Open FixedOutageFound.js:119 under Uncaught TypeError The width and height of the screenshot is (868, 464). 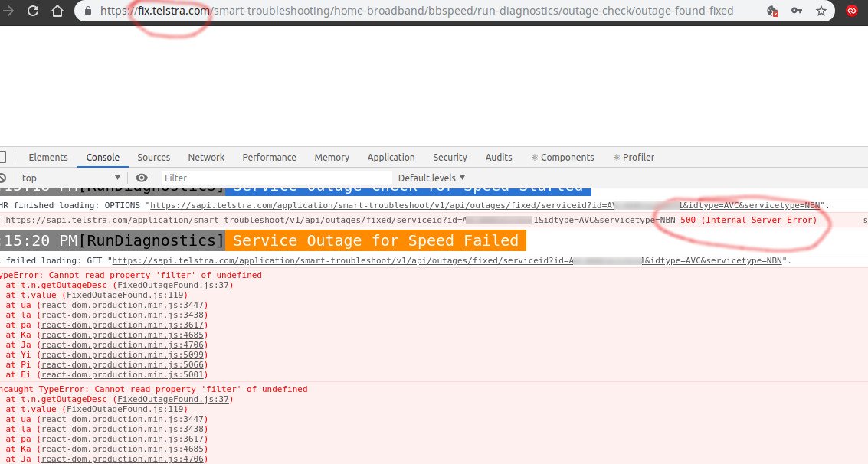[x=125, y=409]
